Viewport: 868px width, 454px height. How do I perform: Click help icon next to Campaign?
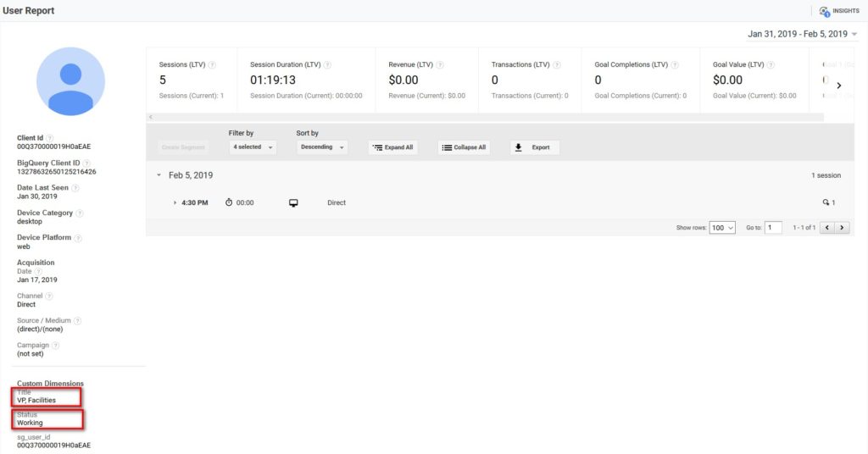coord(55,345)
